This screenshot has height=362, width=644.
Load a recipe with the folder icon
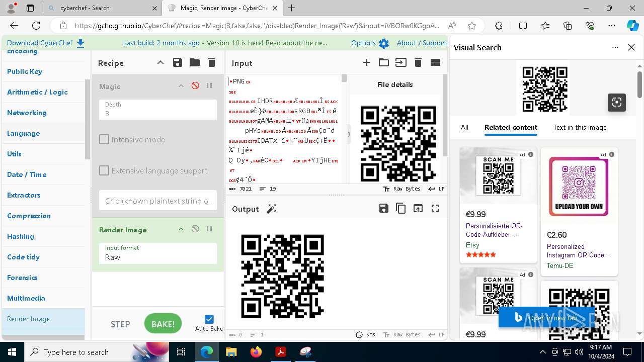(195, 62)
